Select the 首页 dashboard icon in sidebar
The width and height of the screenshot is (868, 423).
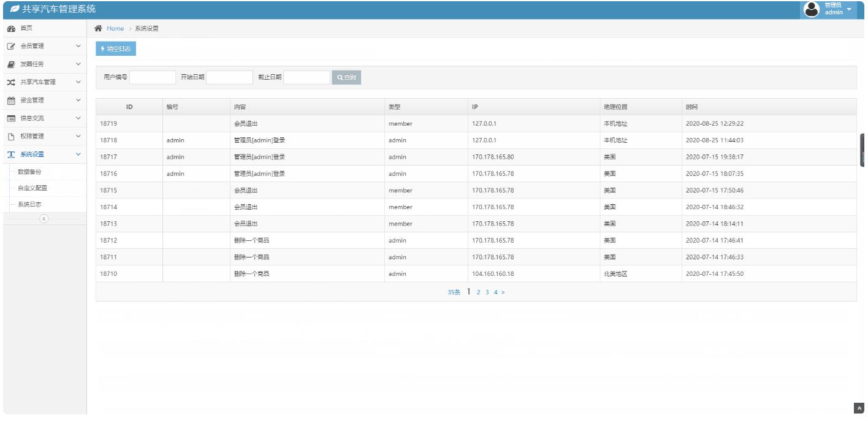[12, 28]
